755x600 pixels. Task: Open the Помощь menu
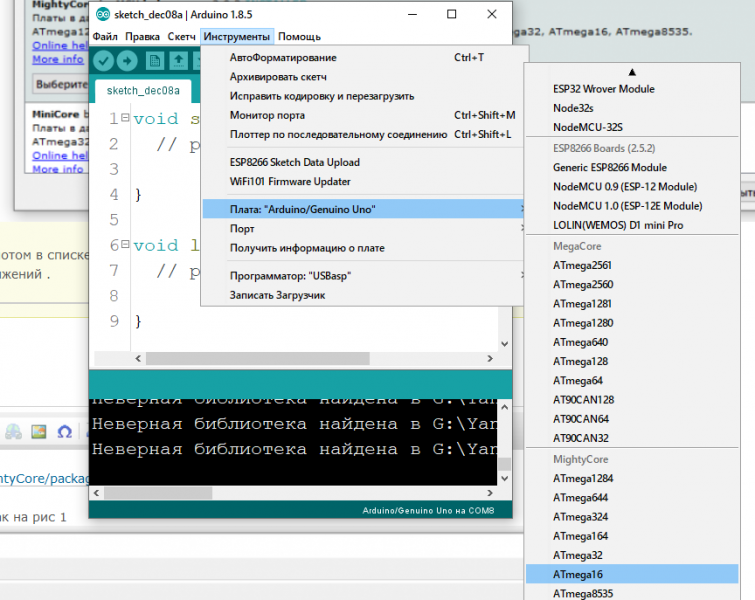pyautogui.click(x=299, y=37)
